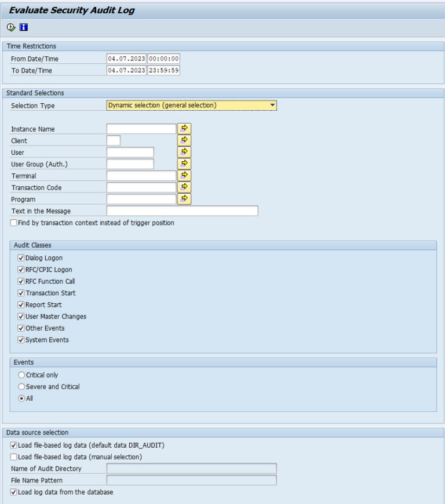Enable Find by transaction context checkbox
Image resolution: width=445 pixels, height=504 pixels.
coord(13,223)
